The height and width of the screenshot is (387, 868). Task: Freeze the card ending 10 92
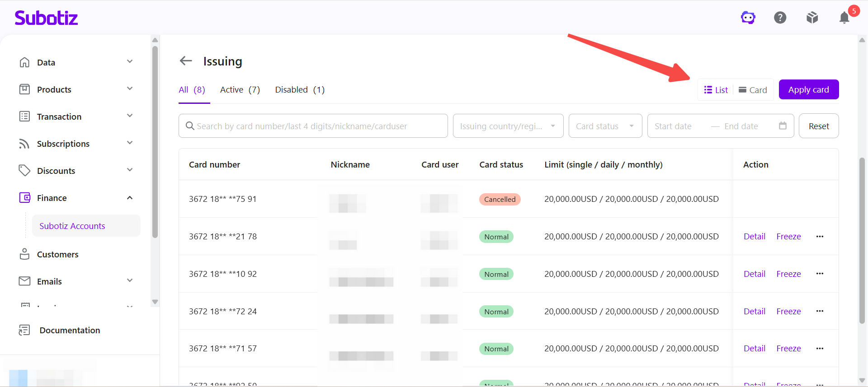tap(788, 274)
